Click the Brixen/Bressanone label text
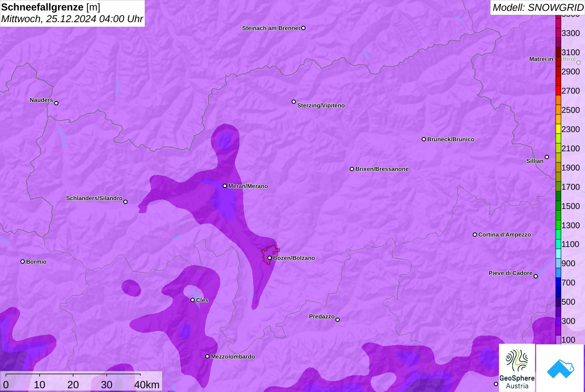Viewport: 585px width, 392px height. 382,169
